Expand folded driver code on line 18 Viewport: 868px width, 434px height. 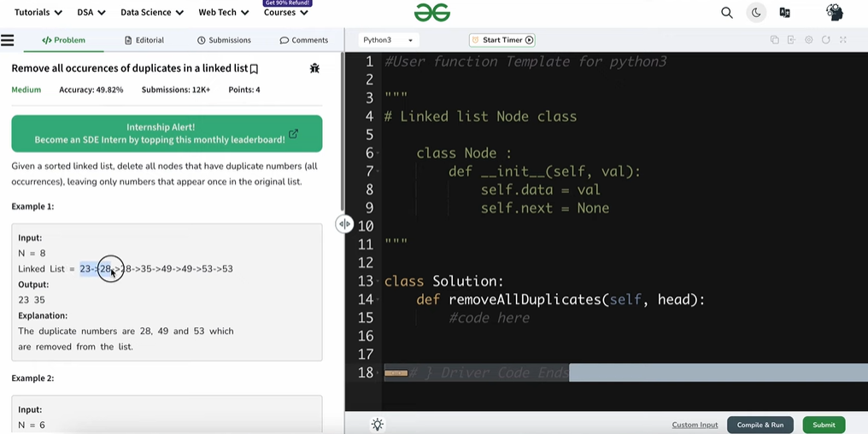click(x=396, y=373)
